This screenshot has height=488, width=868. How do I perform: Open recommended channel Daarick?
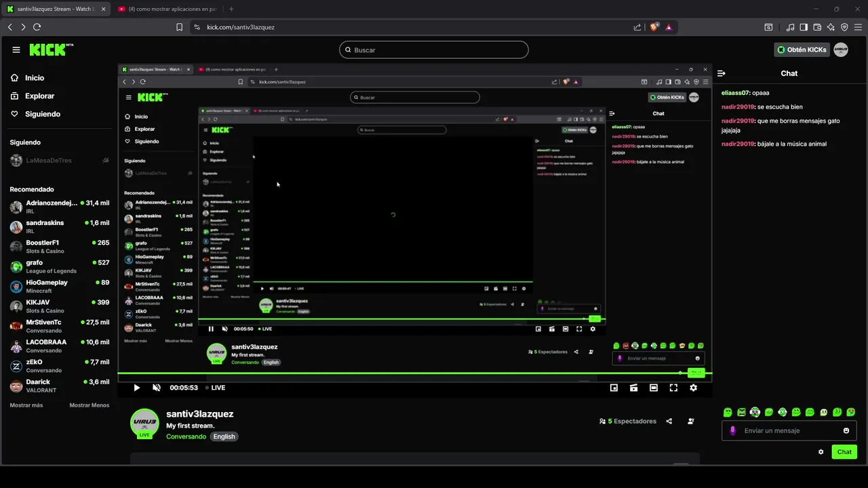point(60,386)
